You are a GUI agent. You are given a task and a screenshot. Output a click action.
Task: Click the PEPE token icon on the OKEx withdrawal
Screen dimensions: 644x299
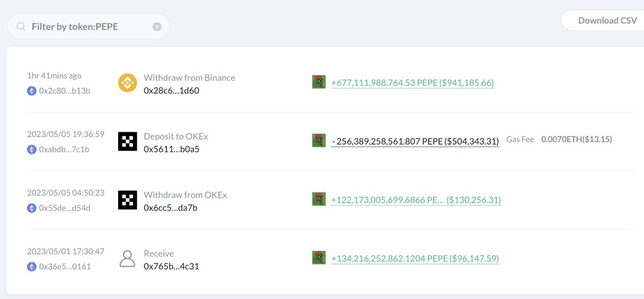(319, 199)
